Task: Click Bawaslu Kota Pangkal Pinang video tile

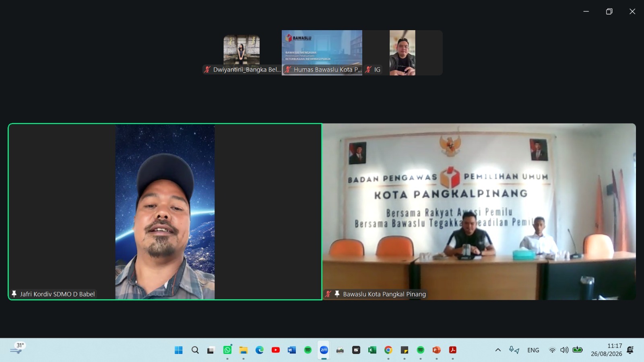Action: click(479, 212)
